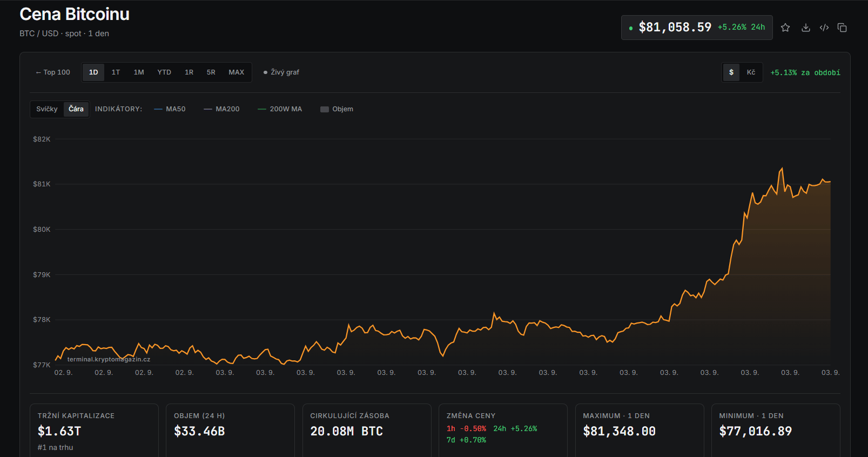The height and width of the screenshot is (457, 868).
Task: Select 1R time range
Action: [189, 72]
